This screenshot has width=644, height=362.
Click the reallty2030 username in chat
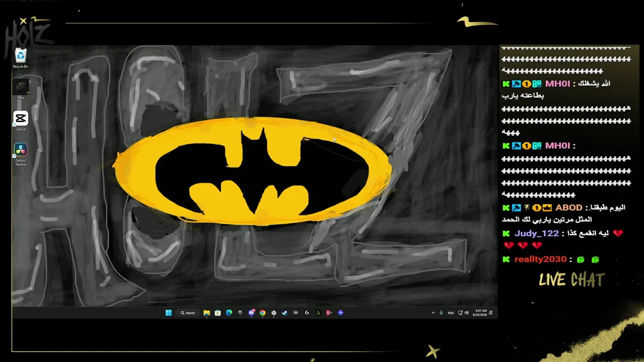tap(540, 259)
